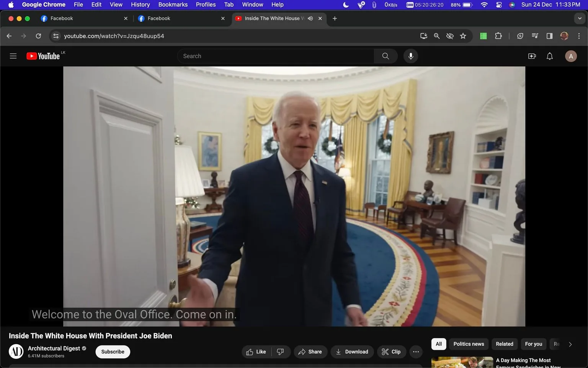Open your account avatar menu
Image resolution: width=588 pixels, height=368 pixels.
[570, 56]
